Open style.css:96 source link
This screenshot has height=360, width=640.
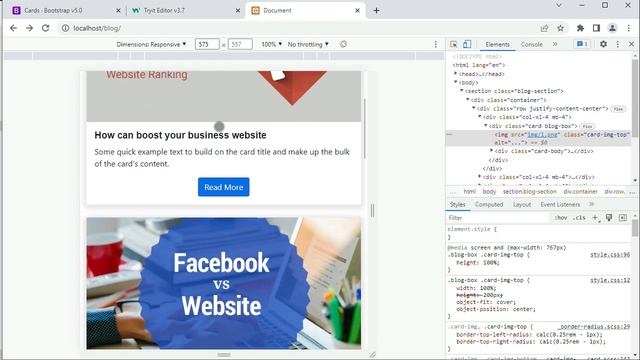pos(610,255)
